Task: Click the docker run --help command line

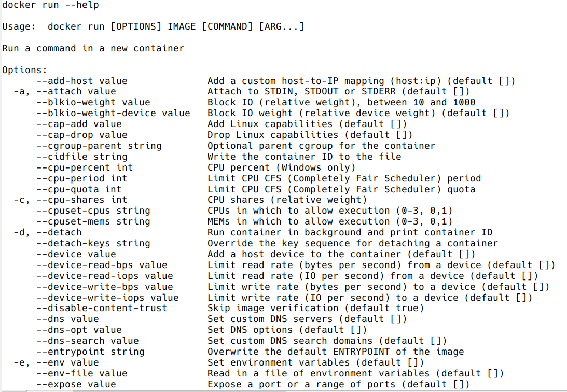Action: tap(50, 5)
